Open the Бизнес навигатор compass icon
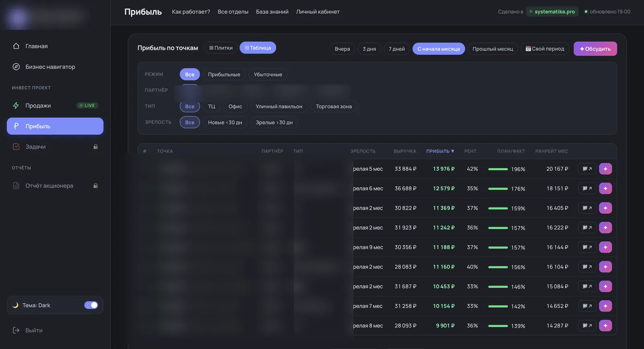The height and width of the screenshot is (349, 644). click(16, 67)
